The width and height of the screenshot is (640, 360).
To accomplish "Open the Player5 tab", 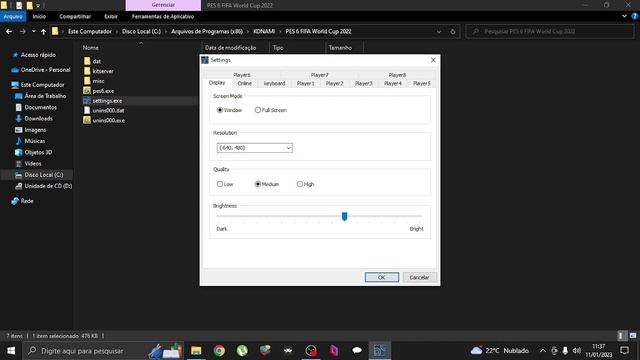I will pyautogui.click(x=422, y=83).
